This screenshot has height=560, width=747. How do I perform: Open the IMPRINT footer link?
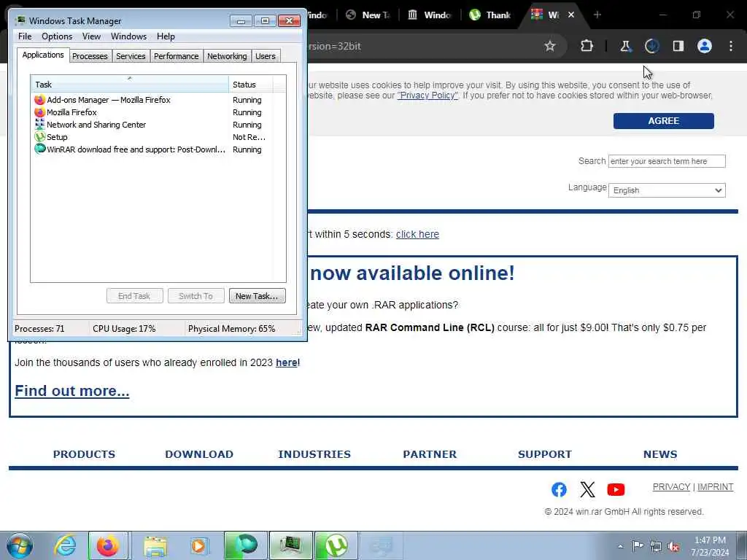pyautogui.click(x=715, y=486)
